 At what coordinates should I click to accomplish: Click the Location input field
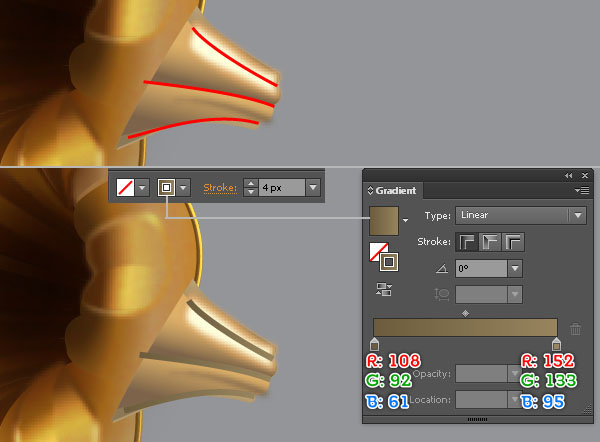pos(482,400)
